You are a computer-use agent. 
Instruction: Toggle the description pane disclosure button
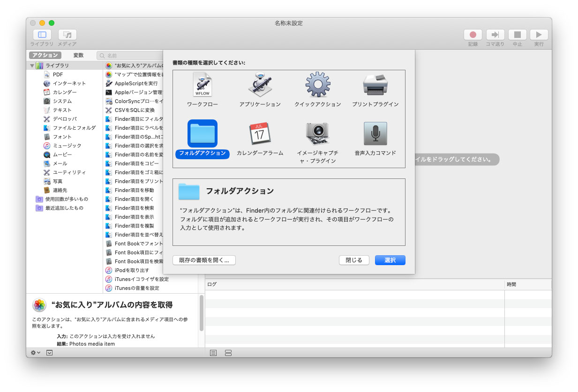click(49, 353)
